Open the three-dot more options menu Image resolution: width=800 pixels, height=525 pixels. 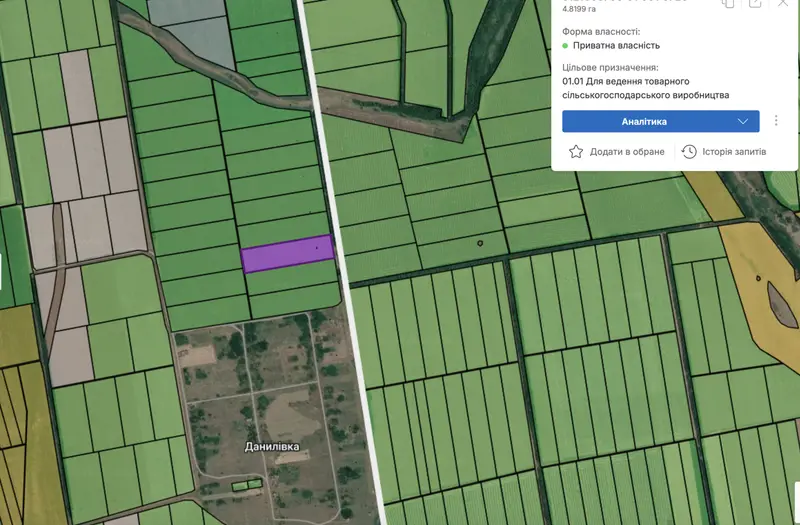[776, 121]
